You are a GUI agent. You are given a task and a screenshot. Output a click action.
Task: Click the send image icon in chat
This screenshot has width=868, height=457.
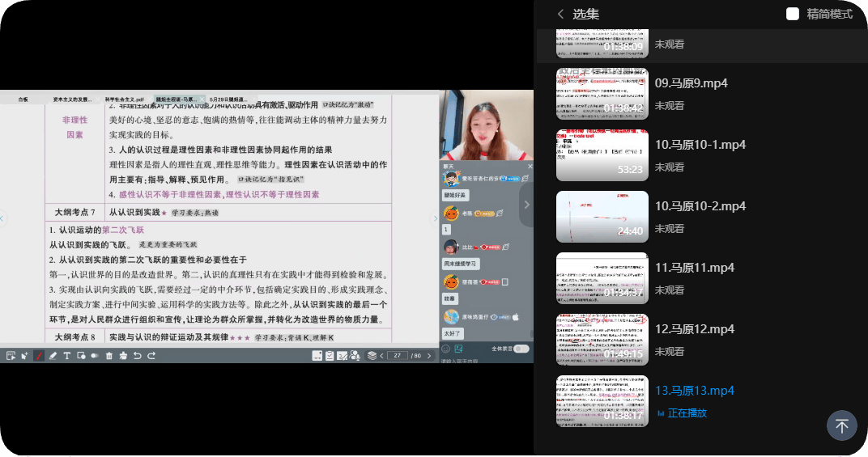pos(458,349)
